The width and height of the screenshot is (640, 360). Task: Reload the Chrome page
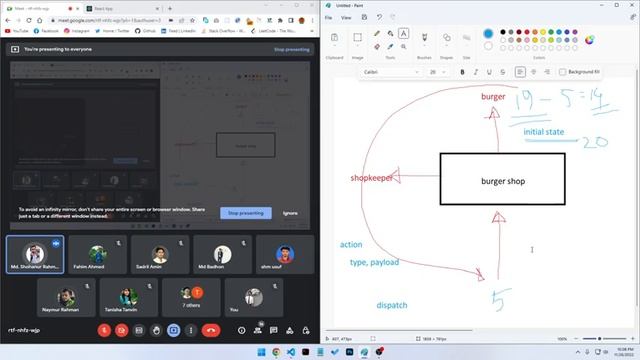[29, 20]
